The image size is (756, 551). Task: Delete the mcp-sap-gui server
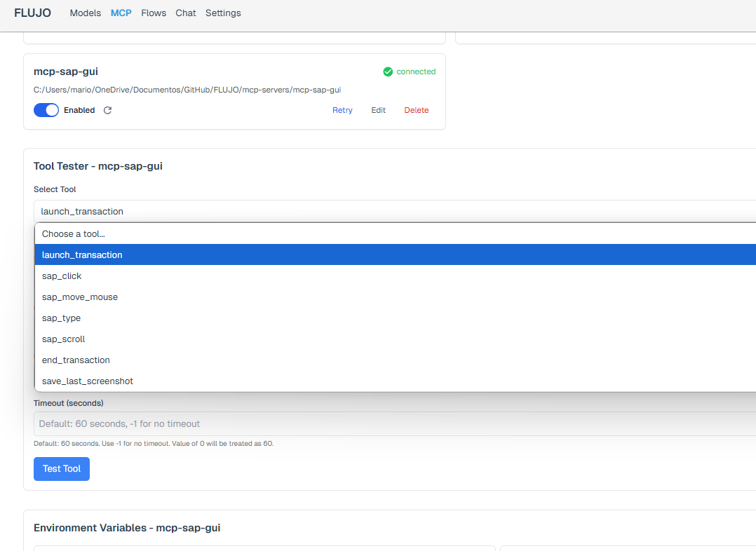[416, 110]
